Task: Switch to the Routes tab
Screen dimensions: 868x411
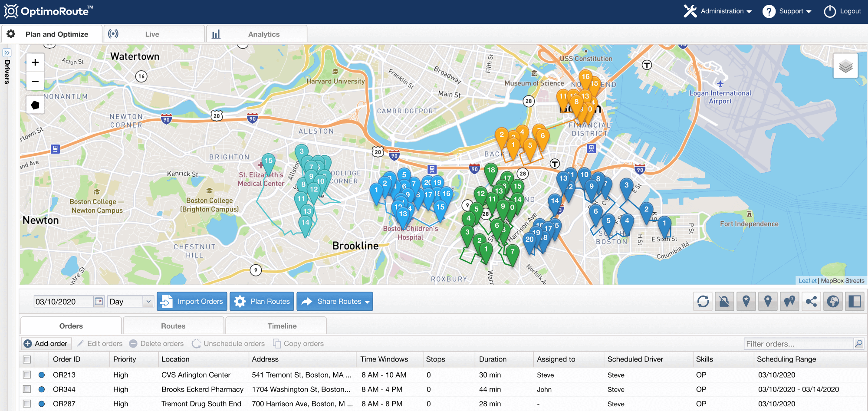Action: click(x=173, y=326)
